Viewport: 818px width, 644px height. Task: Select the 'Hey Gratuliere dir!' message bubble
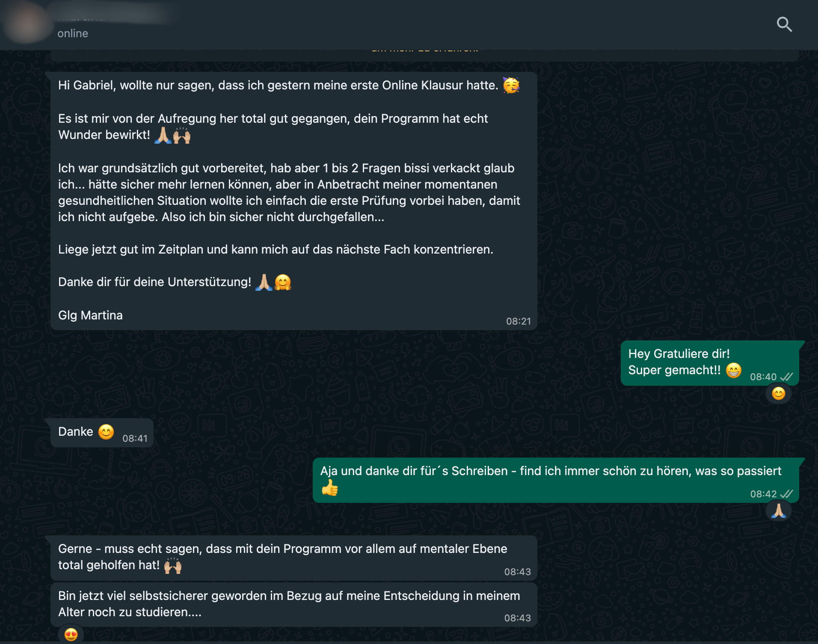tap(710, 363)
